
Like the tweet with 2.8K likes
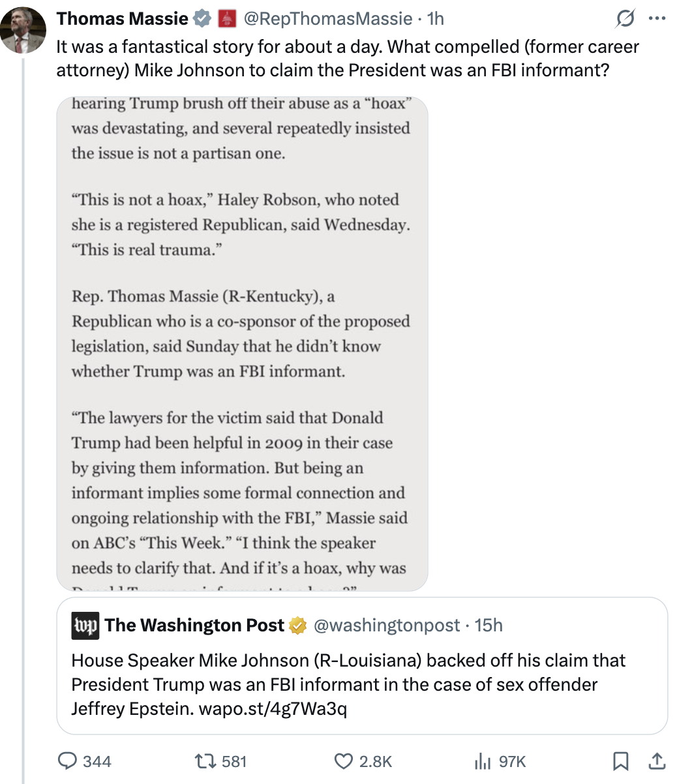[363, 761]
